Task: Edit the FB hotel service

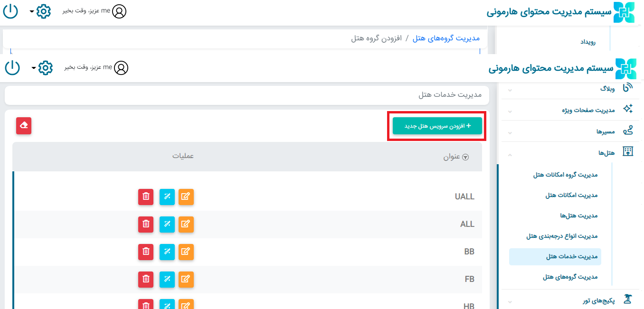Action: 186,279
